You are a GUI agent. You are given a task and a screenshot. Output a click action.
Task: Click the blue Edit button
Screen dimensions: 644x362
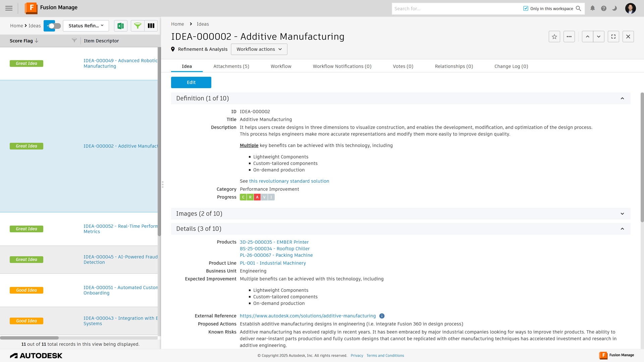(x=191, y=82)
